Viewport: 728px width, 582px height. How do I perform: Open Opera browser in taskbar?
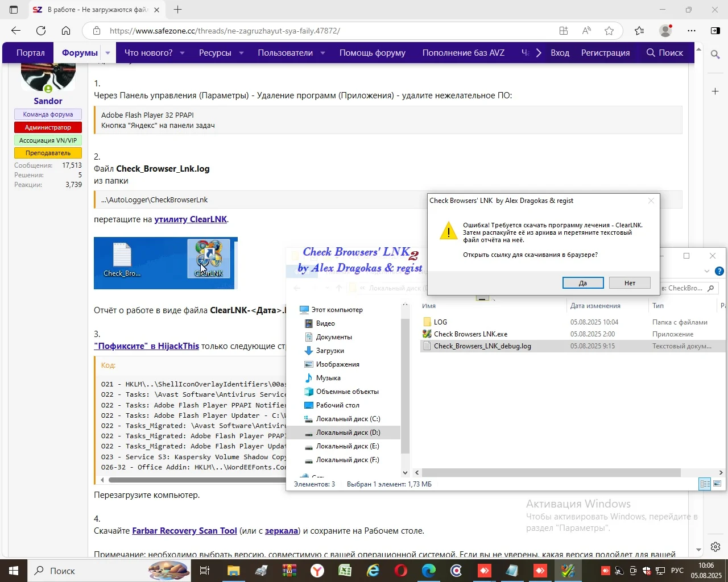pyautogui.click(x=401, y=571)
